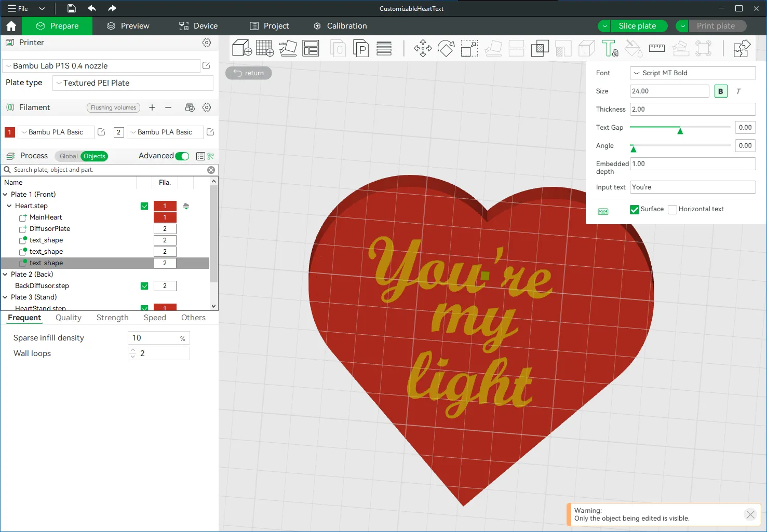The height and width of the screenshot is (532, 767).
Task: Dismiss the warning notification
Action: point(750,514)
